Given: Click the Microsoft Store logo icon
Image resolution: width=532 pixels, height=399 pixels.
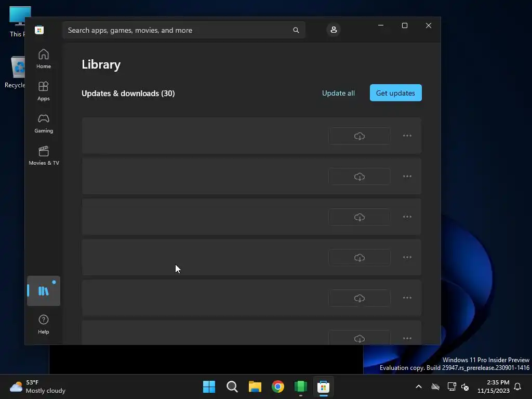Looking at the screenshot, I should click(x=39, y=30).
